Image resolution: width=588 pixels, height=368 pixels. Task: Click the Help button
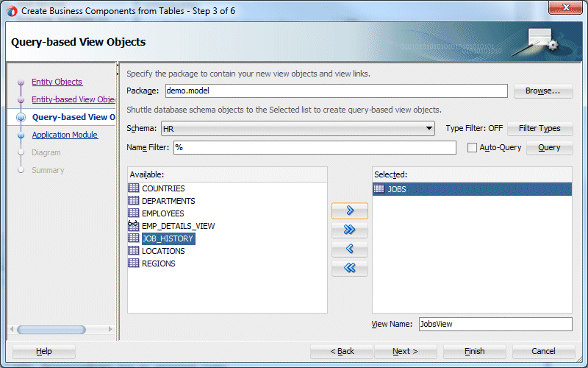(44, 352)
